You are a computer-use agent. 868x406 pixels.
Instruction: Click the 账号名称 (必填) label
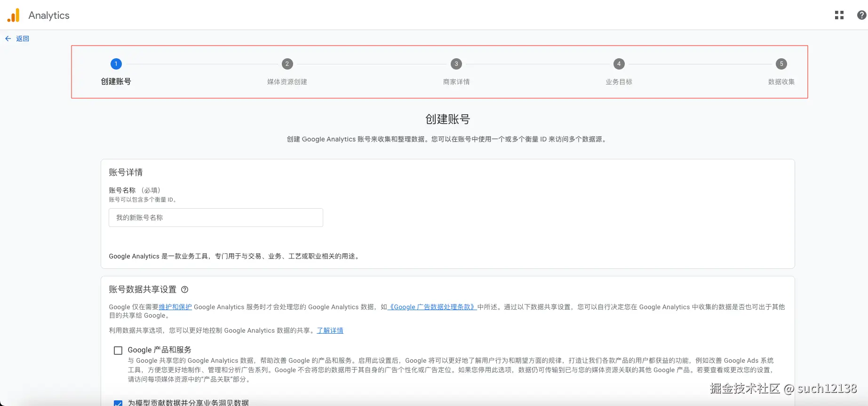click(x=135, y=190)
